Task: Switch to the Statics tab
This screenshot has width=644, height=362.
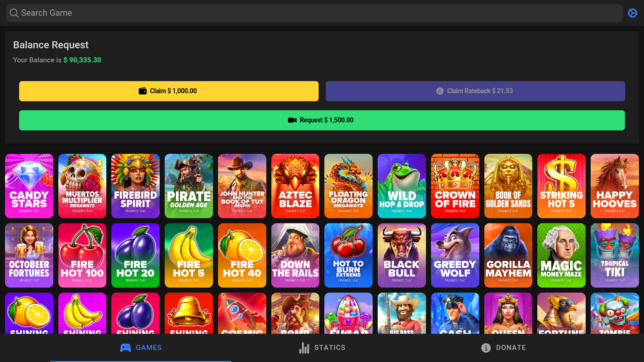Action: tap(322, 348)
